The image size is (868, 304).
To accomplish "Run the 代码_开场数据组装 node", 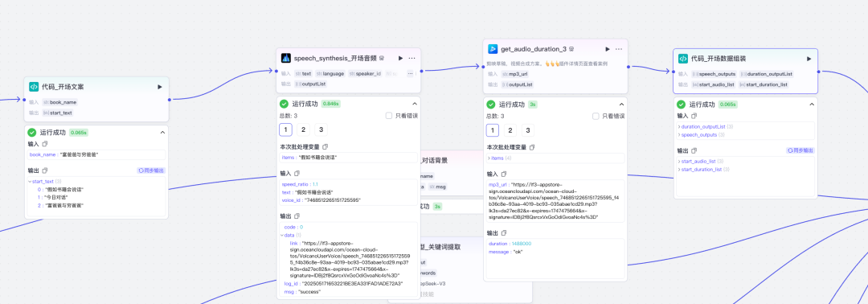I will 809,59.
